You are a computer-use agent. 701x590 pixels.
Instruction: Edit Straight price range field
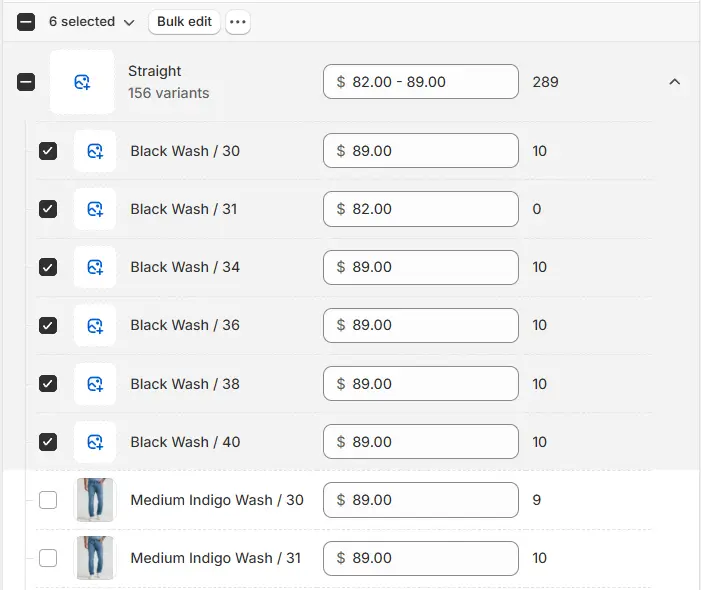coord(421,82)
